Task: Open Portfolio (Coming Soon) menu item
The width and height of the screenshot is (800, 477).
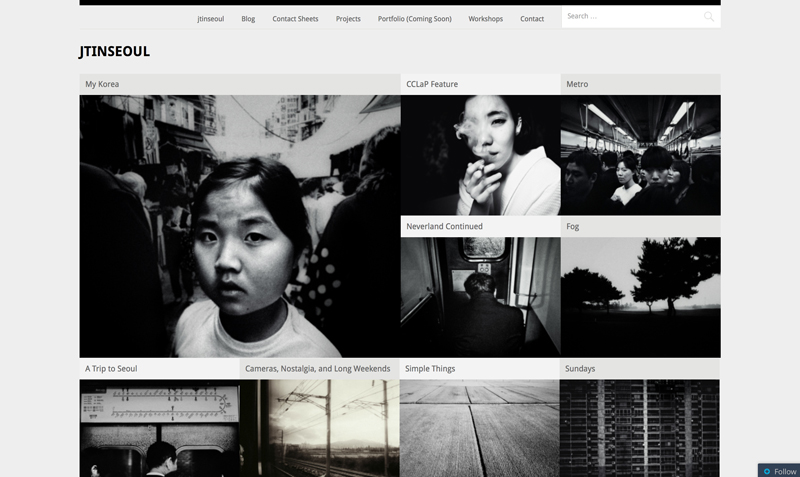Action: [414, 19]
